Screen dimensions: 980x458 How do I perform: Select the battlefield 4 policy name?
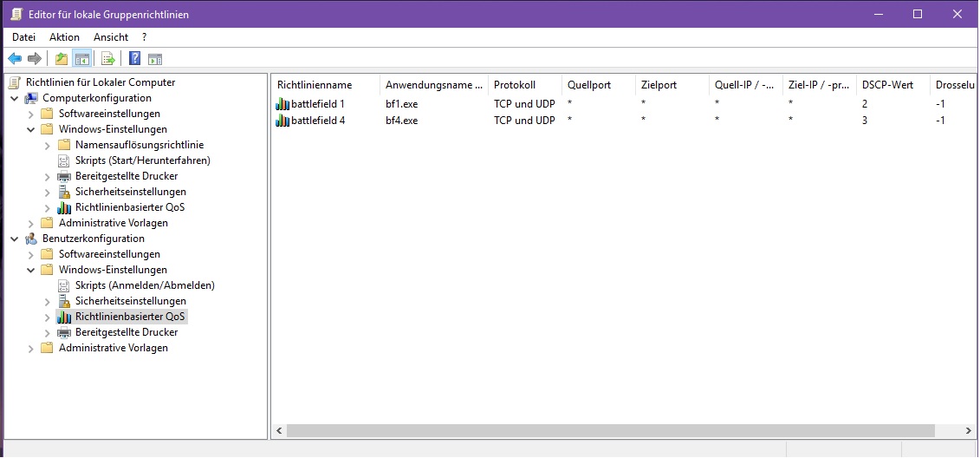click(318, 120)
